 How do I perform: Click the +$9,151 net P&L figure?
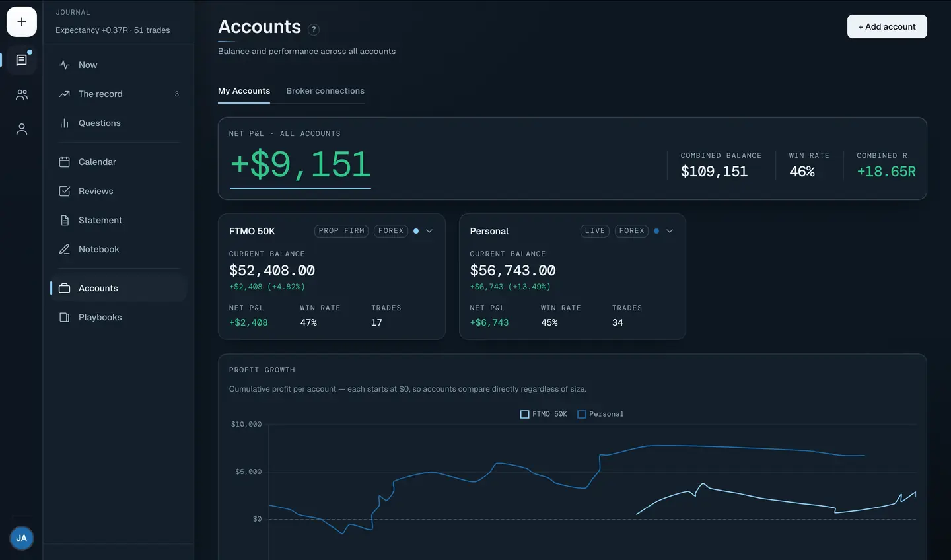(x=300, y=164)
